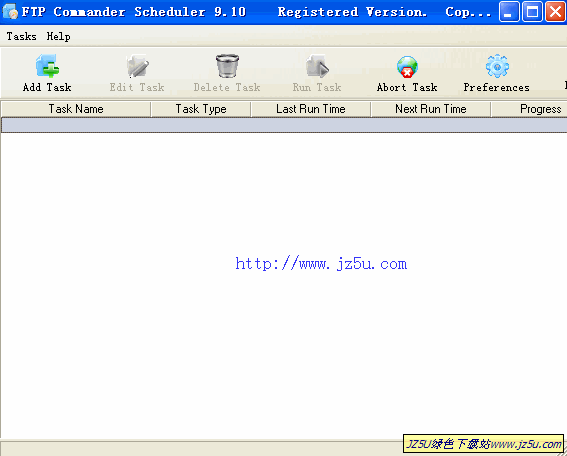The width and height of the screenshot is (567, 456).
Task: Click the Progress column header
Action: pos(529,109)
